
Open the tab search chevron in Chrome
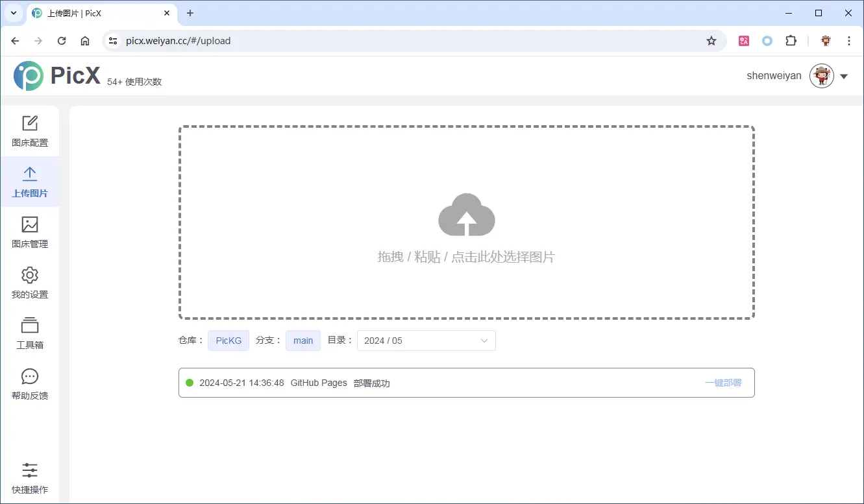[x=13, y=13]
